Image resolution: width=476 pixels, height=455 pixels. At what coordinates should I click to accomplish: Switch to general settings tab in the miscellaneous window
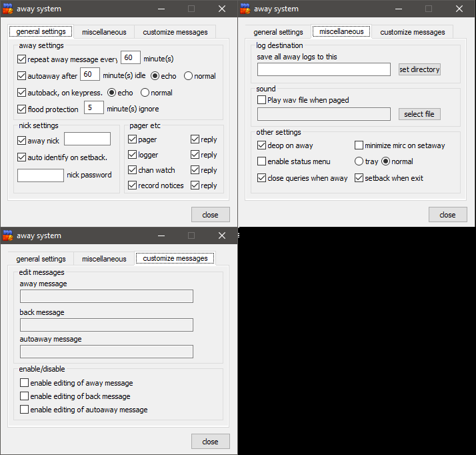[278, 32]
